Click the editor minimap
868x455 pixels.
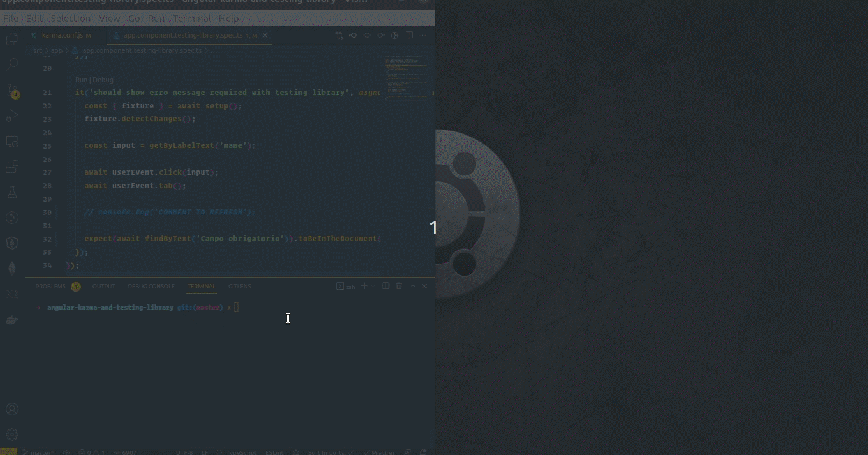[x=406, y=77]
